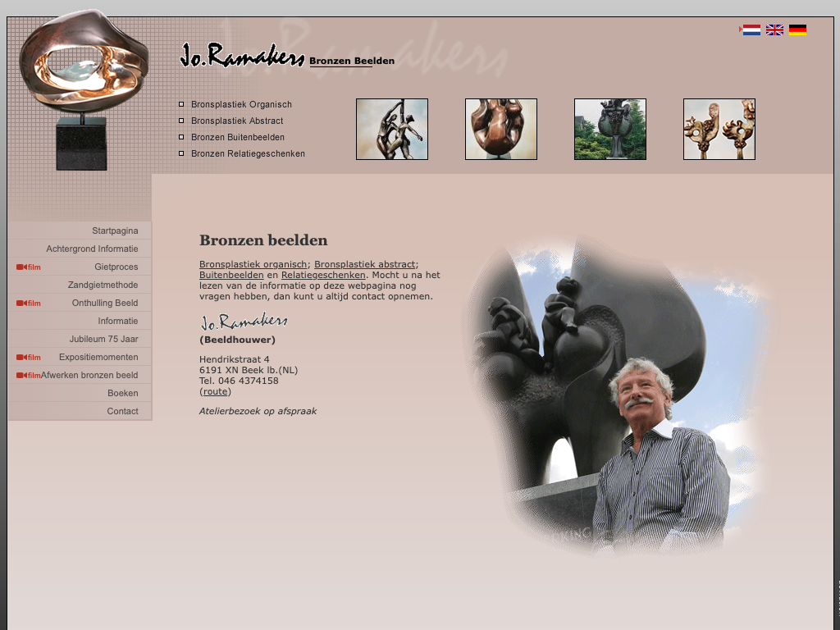Click the film icon next to Onthulling Beeld

[x=28, y=304]
